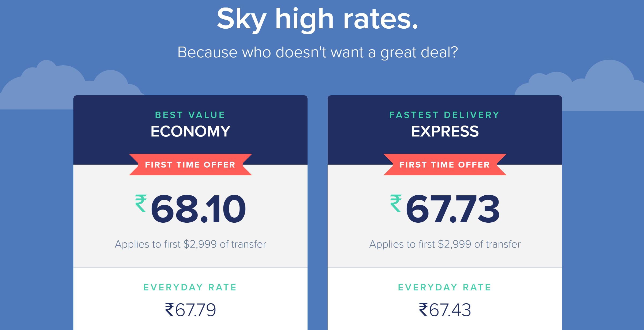Click the 68.10 economy offer rate
644x330 pixels.
198,209
